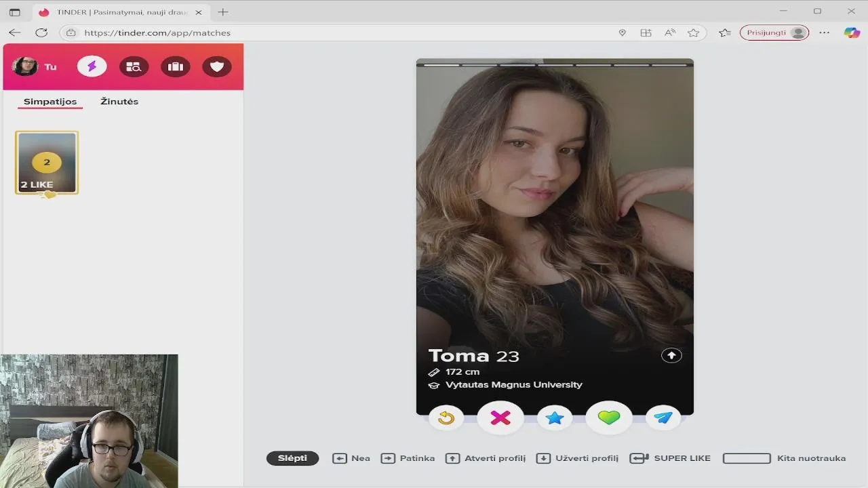
Task: Click the Uždaryti profilį down arrow hint
Action: tap(577, 458)
